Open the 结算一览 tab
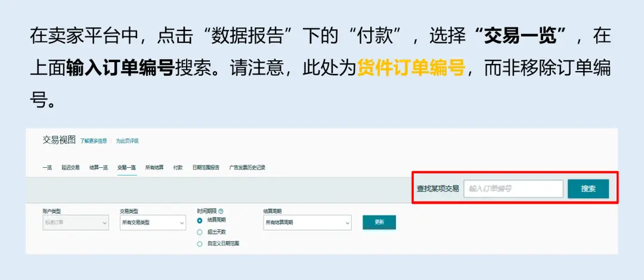The height and width of the screenshot is (280, 644). pos(98,168)
